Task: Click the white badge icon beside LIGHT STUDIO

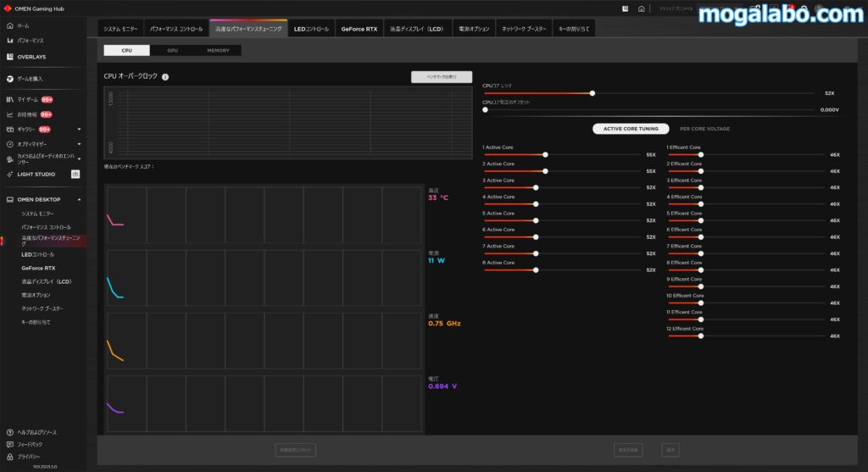Action: point(75,175)
